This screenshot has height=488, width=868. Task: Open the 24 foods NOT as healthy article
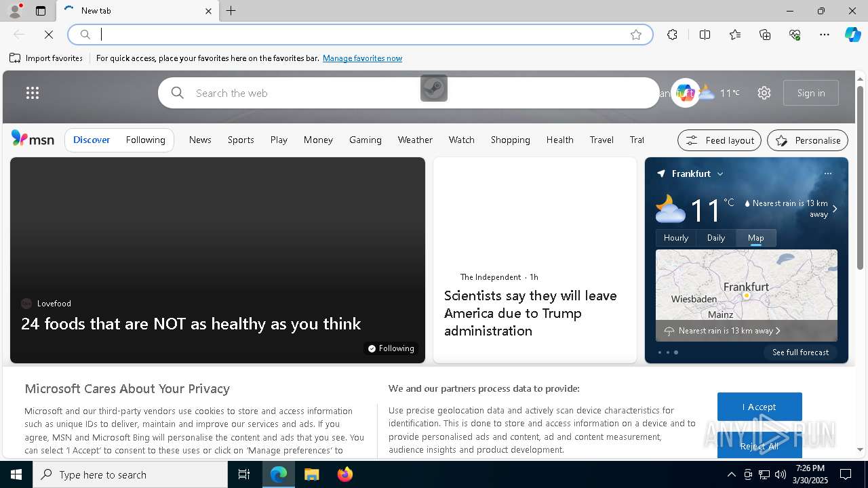click(191, 323)
